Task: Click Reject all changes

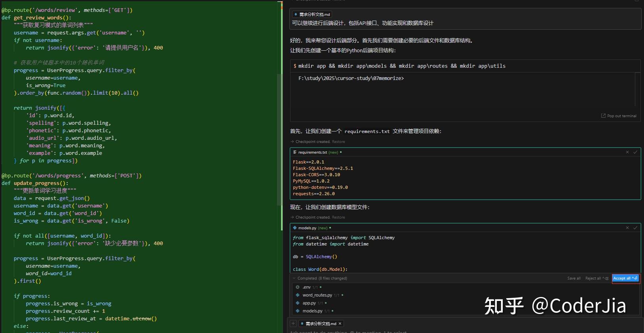Action: tap(597, 278)
